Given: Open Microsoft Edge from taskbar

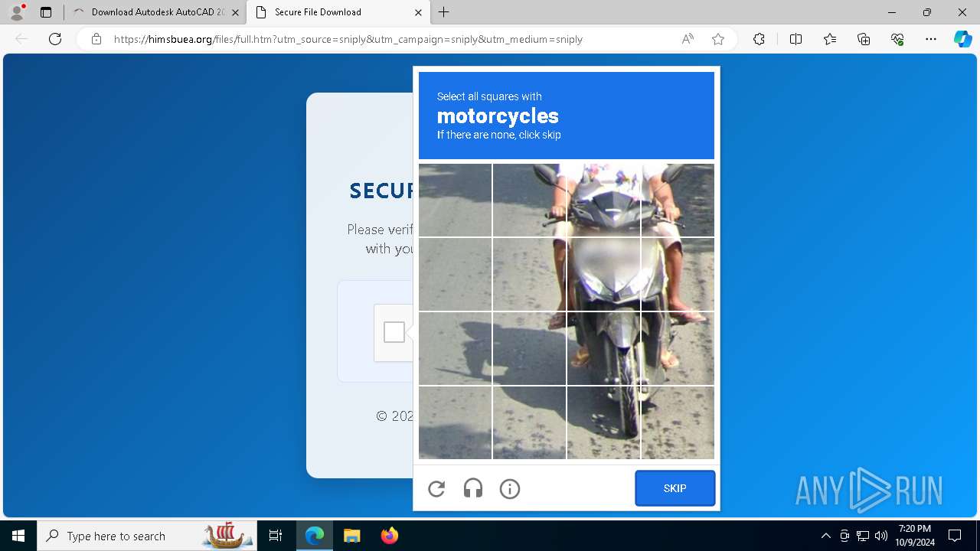Looking at the screenshot, I should (315, 536).
